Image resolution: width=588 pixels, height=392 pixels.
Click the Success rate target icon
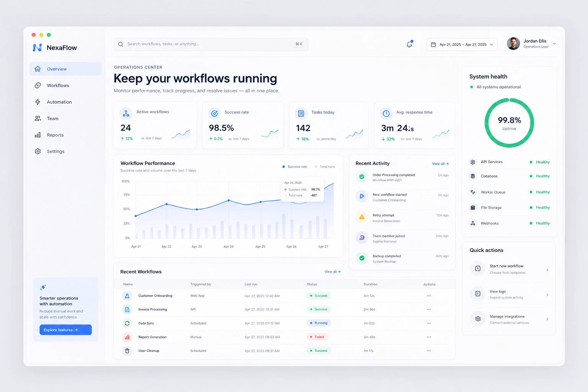click(x=214, y=114)
